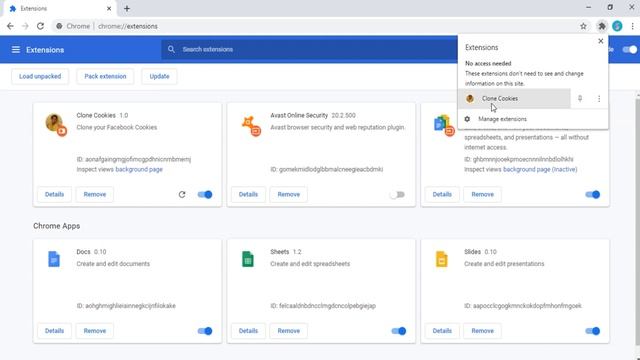
Task: Open the background page (Inactive) link
Action: (x=540, y=169)
